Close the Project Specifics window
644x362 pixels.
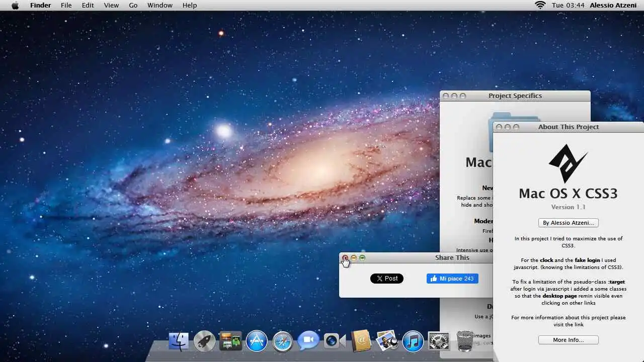pyautogui.click(x=446, y=96)
